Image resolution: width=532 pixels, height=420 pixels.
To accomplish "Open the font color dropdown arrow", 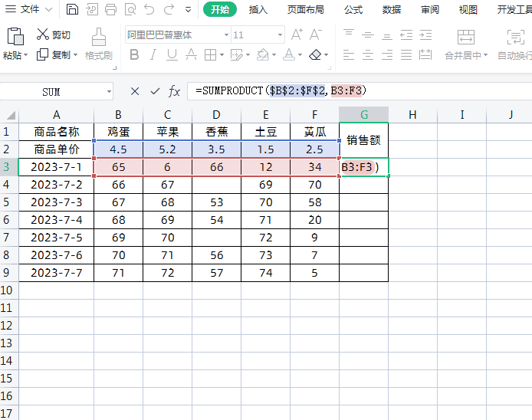I will coord(300,54).
